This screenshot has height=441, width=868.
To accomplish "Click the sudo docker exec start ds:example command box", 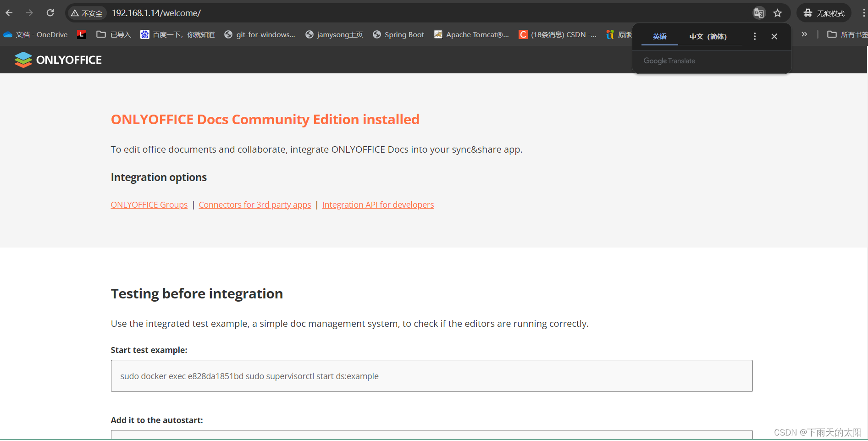I will pyautogui.click(x=431, y=376).
